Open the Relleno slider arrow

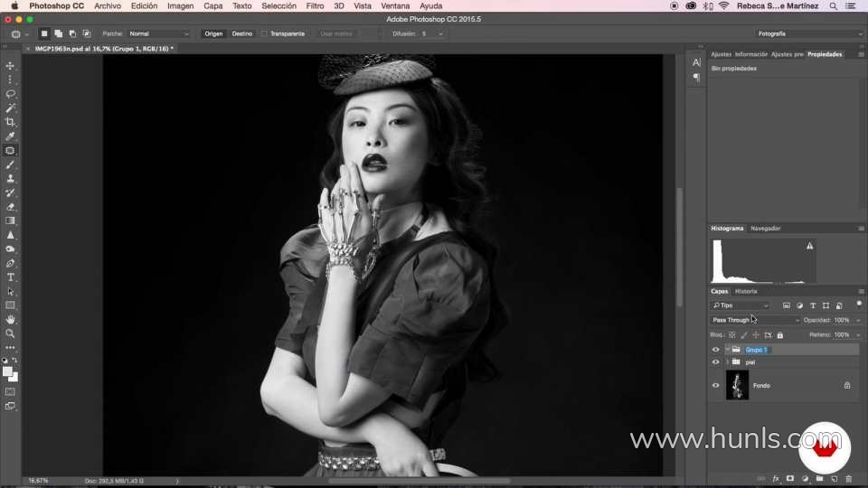click(x=858, y=335)
